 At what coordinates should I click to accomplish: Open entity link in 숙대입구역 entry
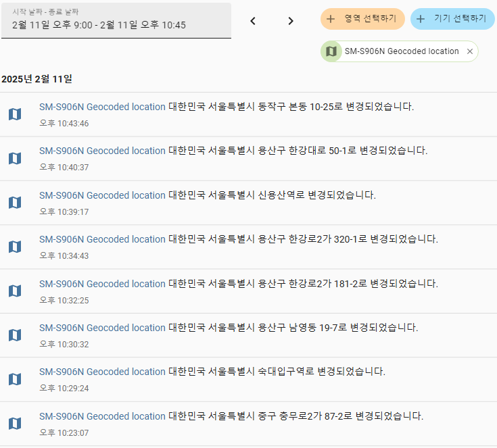point(102,372)
